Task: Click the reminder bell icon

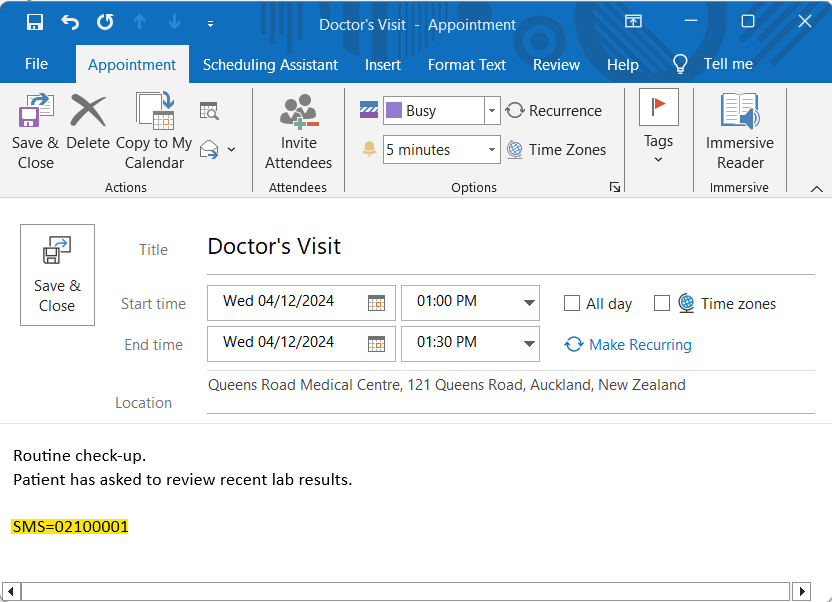Action: [x=369, y=149]
